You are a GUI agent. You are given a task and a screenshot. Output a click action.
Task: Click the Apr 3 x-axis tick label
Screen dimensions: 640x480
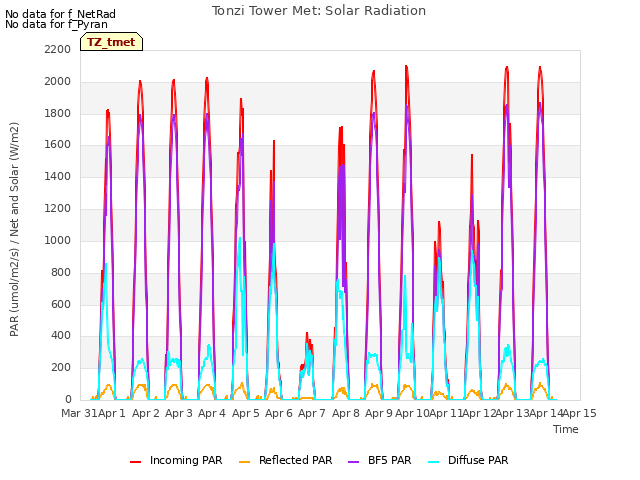coord(179,413)
